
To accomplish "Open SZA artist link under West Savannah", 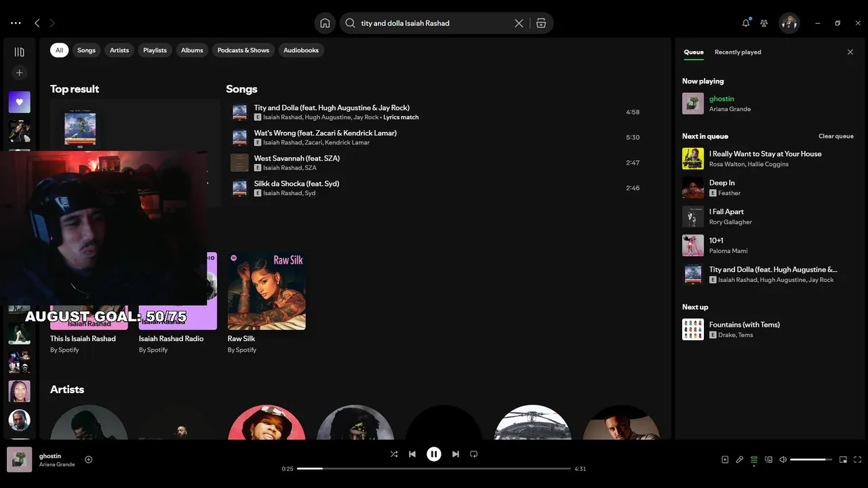I will tap(311, 167).
